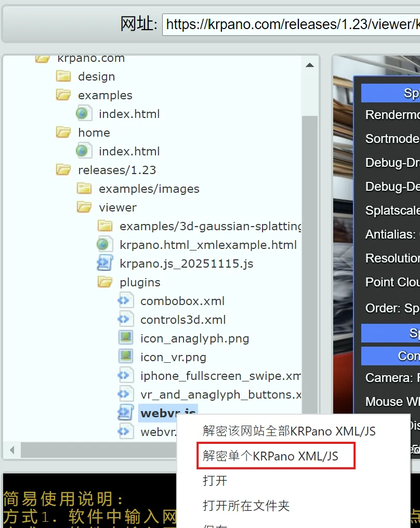Click XML icon of iphone_fullscreen_swipe.xml
Viewport: 420px width, 528px height.
126,376
